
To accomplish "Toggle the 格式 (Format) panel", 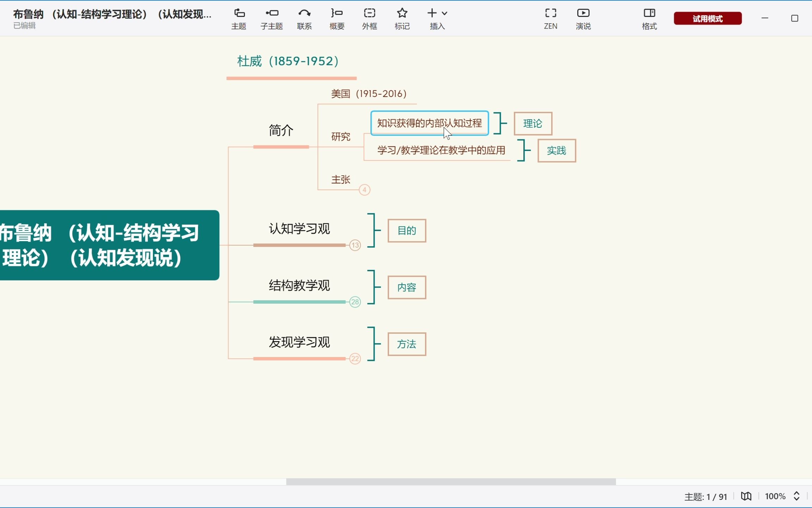I will (650, 19).
